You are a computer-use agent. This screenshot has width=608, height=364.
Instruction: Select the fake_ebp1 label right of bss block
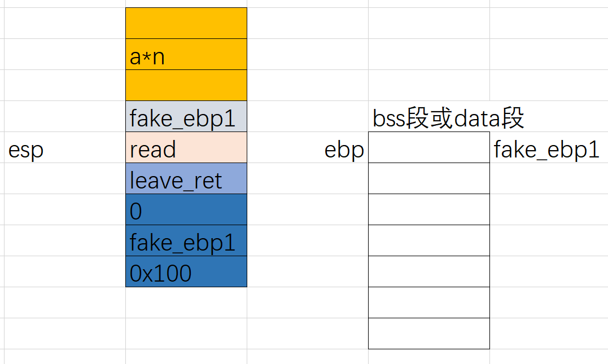click(x=546, y=149)
